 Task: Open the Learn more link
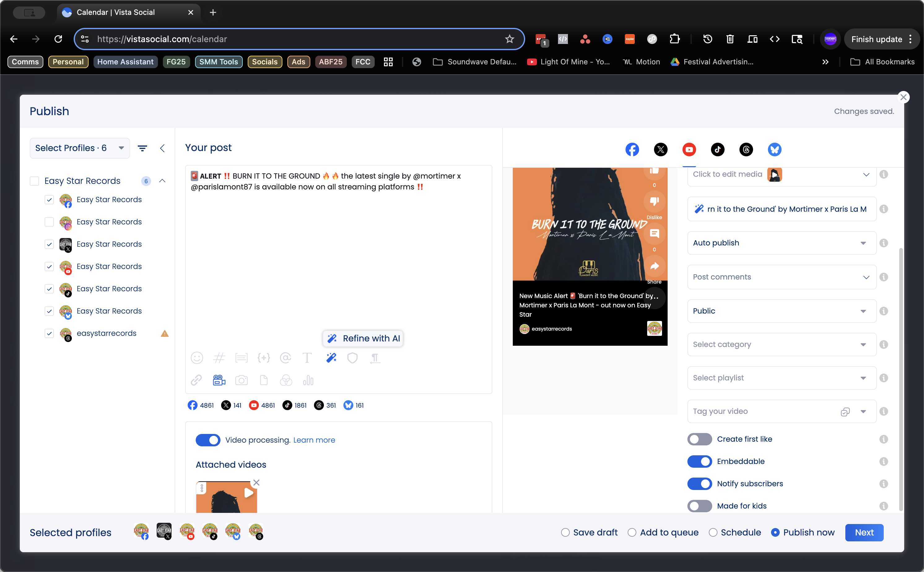(x=314, y=440)
